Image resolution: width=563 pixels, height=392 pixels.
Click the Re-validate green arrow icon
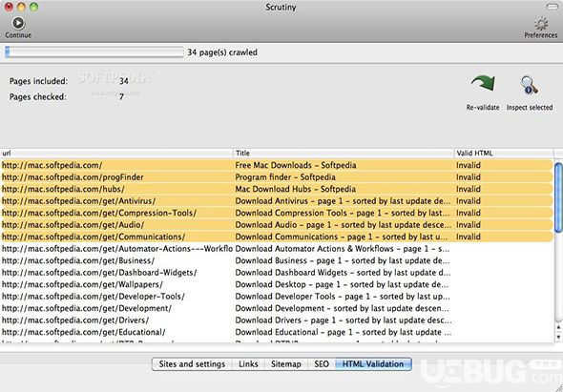[x=483, y=84]
